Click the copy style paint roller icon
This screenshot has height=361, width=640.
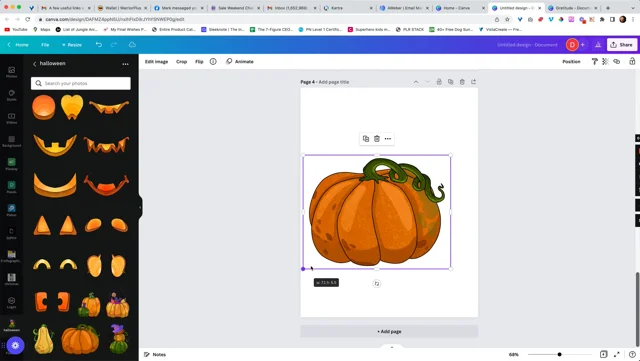point(594,61)
